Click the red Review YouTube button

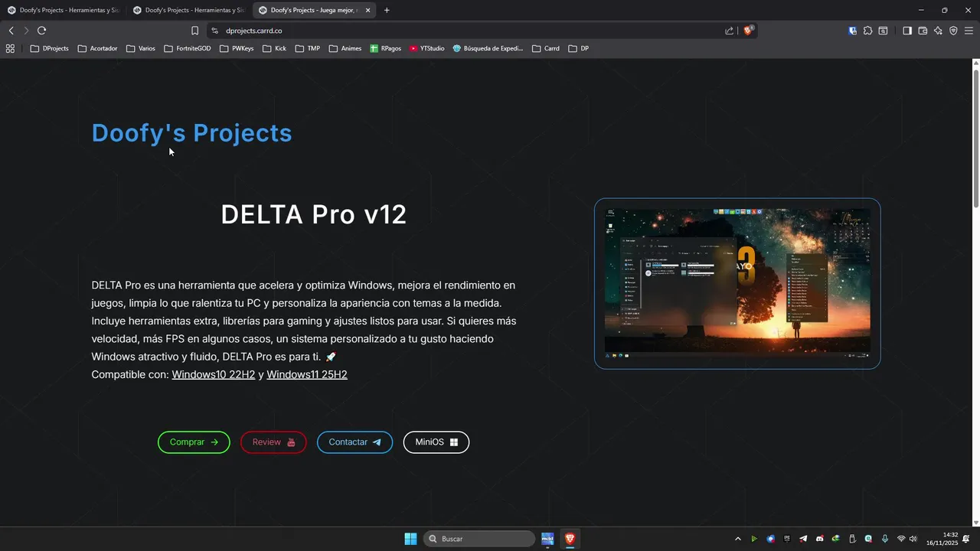[273, 442]
